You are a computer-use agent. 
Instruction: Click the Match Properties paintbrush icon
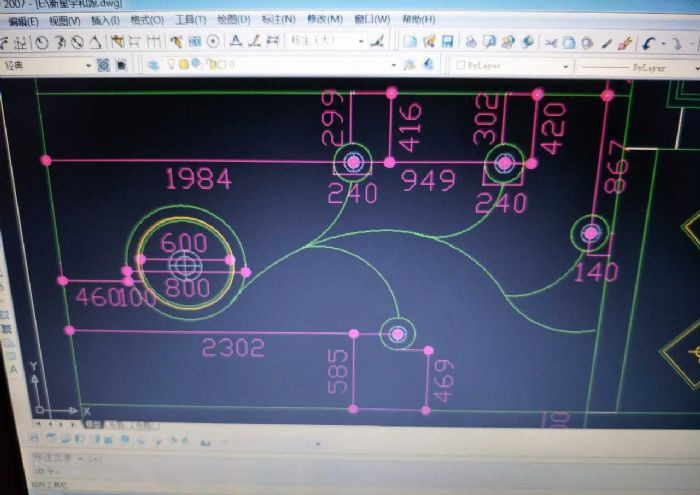pyautogui.click(x=625, y=43)
